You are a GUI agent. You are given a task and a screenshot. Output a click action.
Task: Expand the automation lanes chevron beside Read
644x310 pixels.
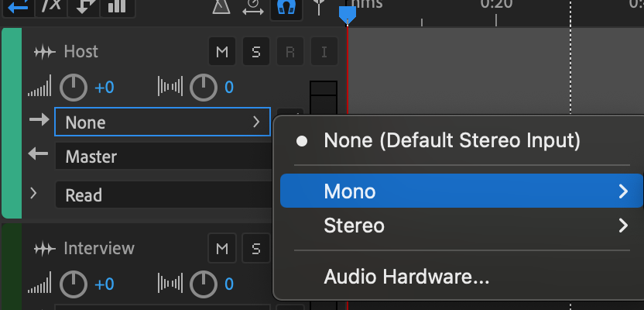[33, 193]
